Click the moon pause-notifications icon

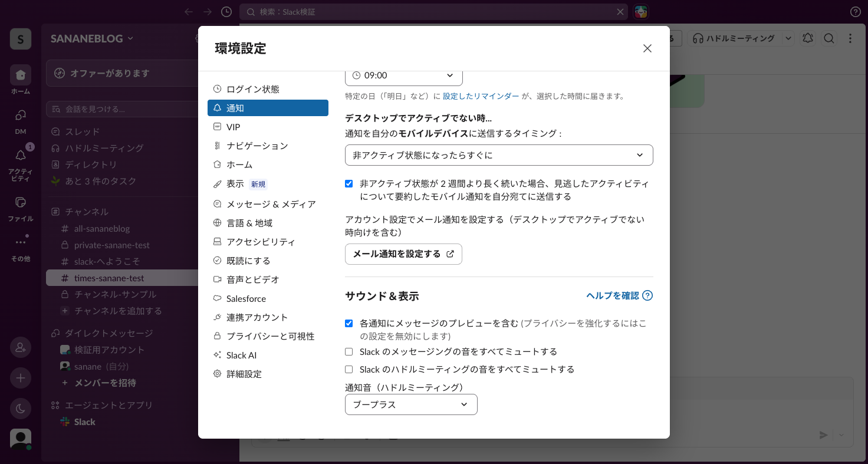21,409
